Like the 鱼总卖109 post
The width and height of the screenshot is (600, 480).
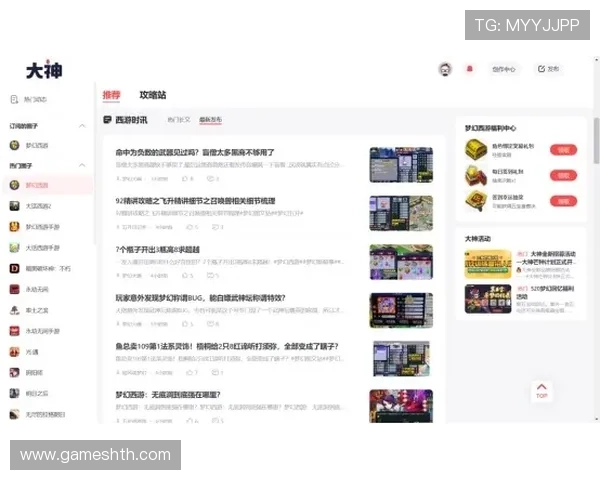[192, 372]
